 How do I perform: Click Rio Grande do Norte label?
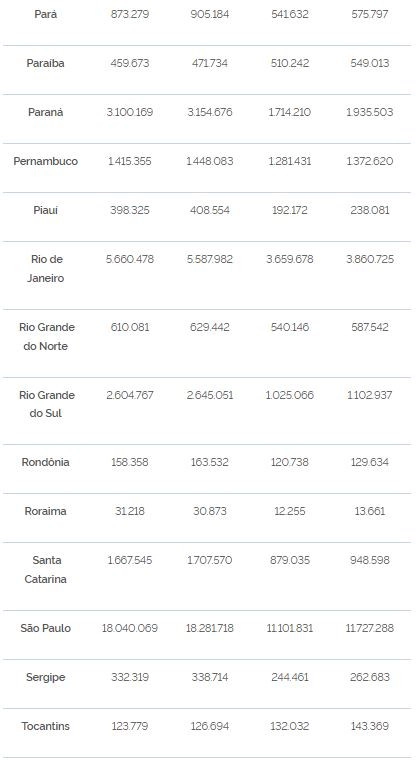click(46, 337)
